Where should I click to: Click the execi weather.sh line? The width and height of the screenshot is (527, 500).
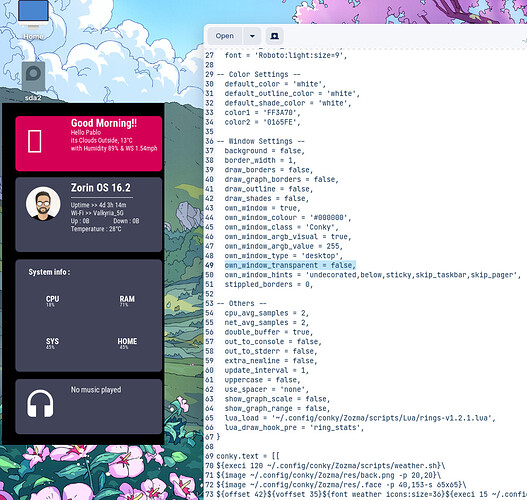click(331, 466)
